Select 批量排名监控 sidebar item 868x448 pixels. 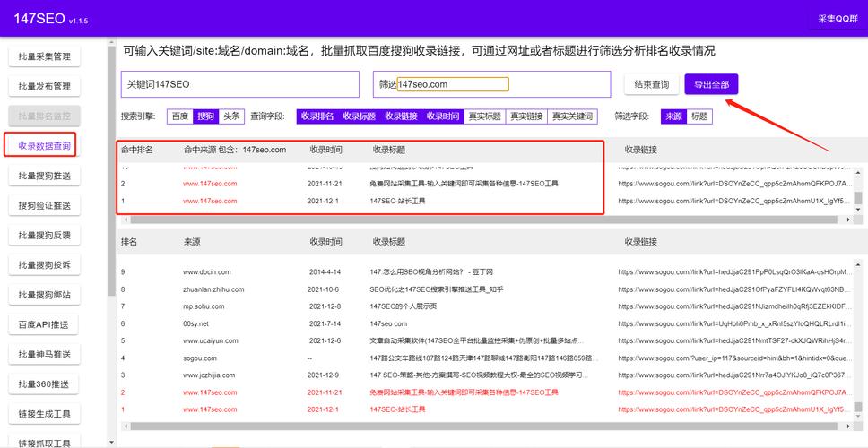pos(44,116)
